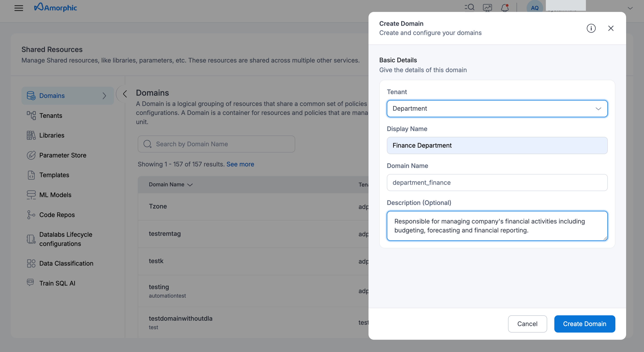View info about Create Domain dialog

pyautogui.click(x=591, y=28)
